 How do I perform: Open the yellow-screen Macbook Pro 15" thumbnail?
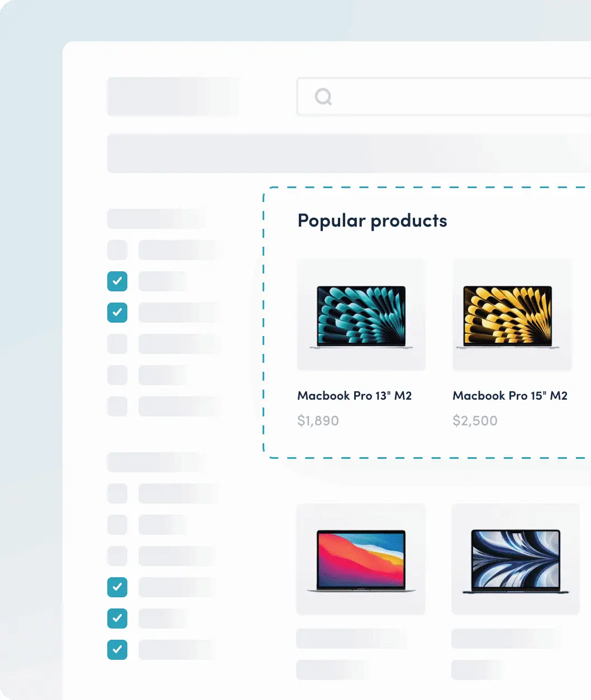[x=512, y=315]
